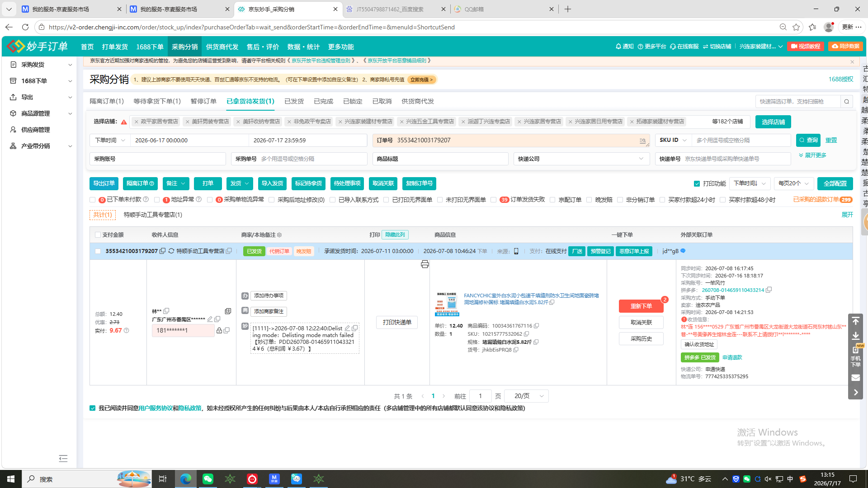The image size is (868, 488).
Task: Open 手机下单 in the floating sidebar
Action: pyautogui.click(x=855, y=357)
